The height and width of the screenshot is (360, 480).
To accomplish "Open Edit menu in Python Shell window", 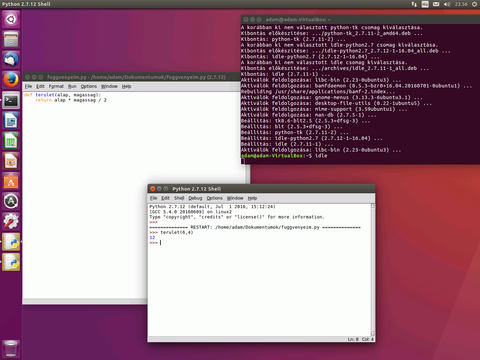I will 166,198.
